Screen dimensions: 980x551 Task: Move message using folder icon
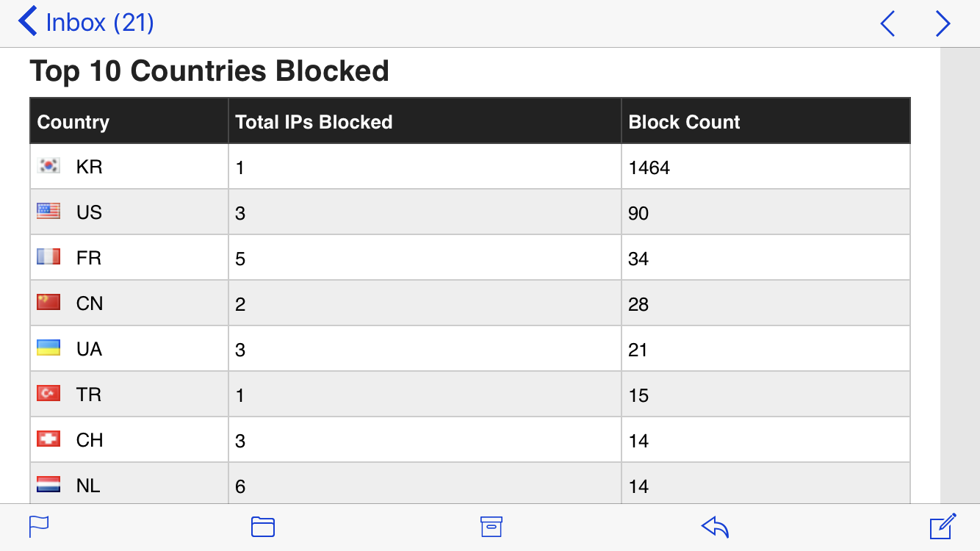[x=263, y=527]
